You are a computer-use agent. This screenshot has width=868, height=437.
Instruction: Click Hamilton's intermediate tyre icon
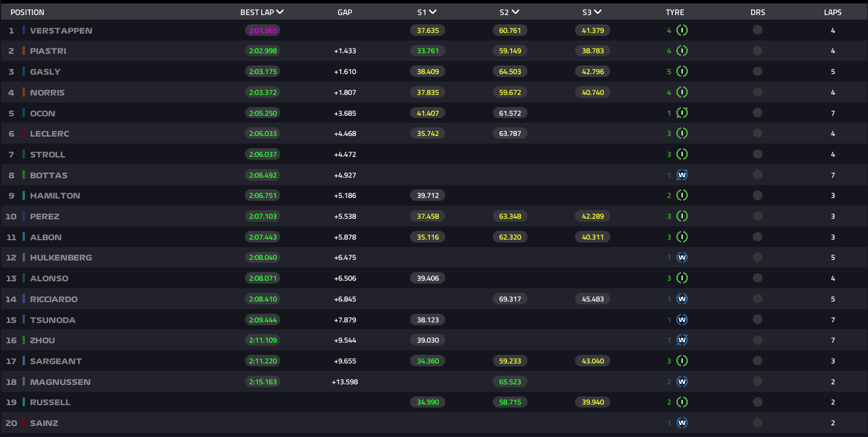tap(682, 196)
